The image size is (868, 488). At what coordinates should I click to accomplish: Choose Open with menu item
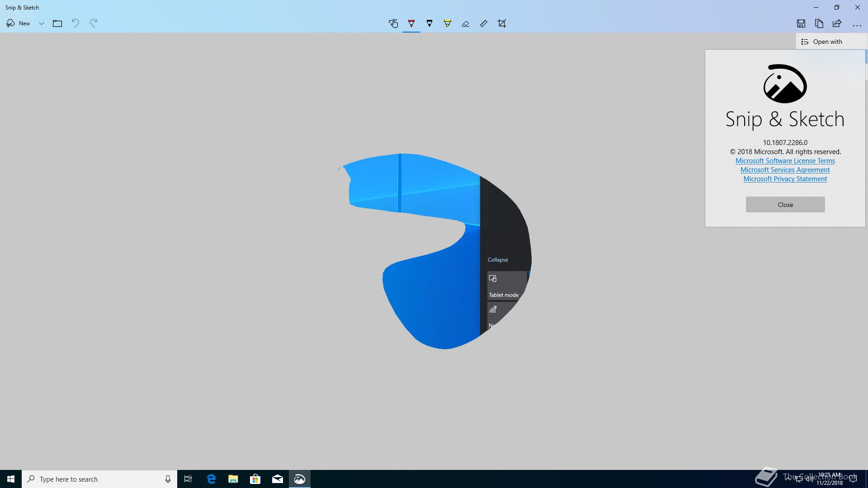[827, 42]
